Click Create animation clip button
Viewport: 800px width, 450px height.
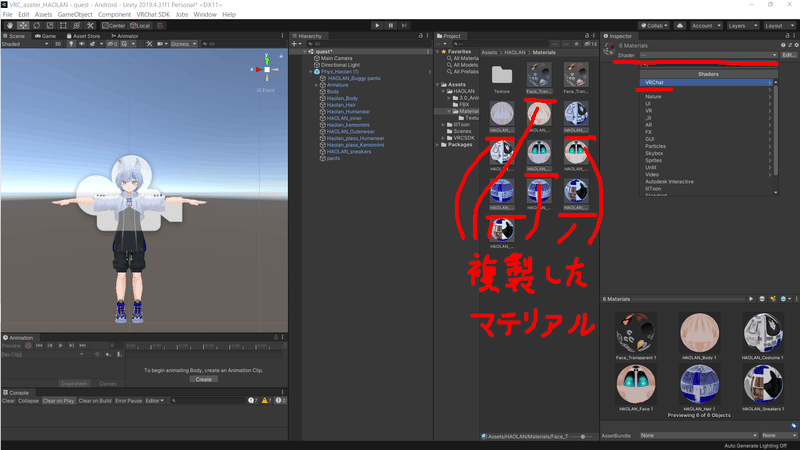(204, 380)
